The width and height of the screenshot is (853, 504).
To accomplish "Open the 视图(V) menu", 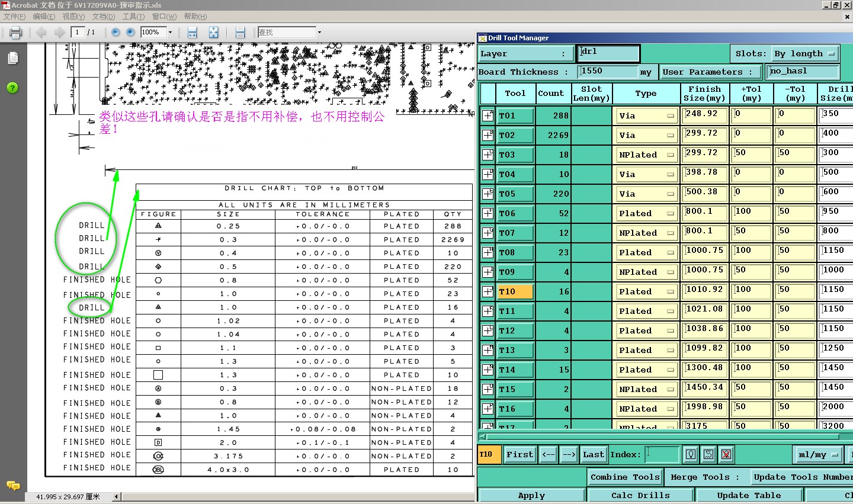I will [73, 17].
